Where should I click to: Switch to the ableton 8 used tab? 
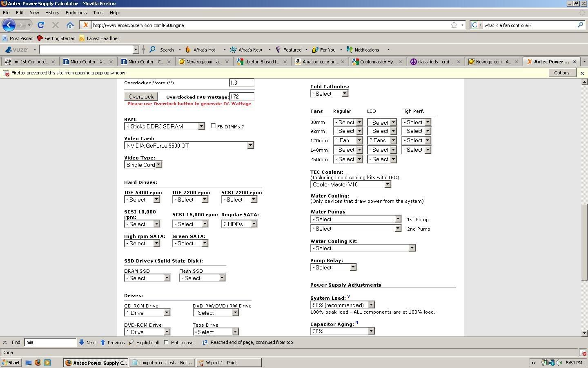(x=263, y=62)
